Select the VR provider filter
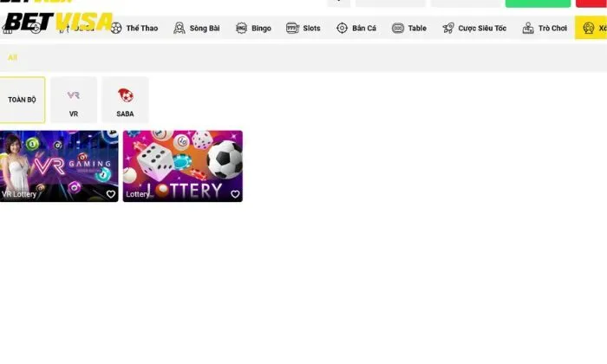607x364 pixels. point(74,100)
